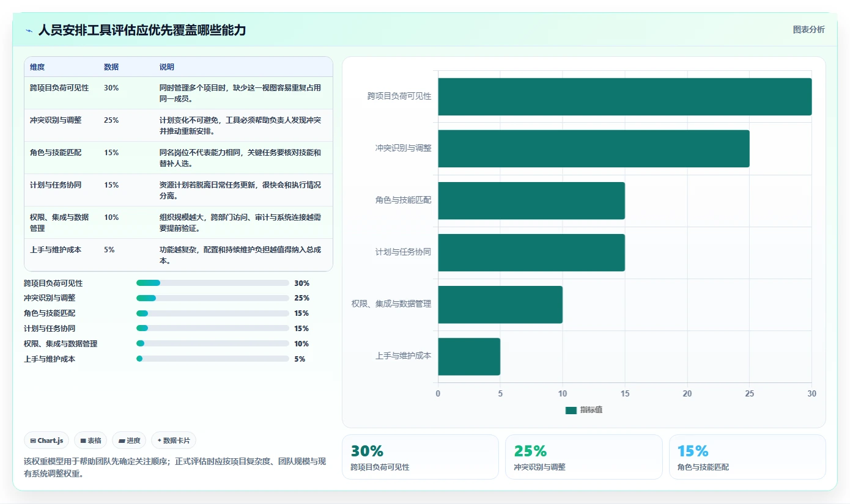The image size is (850, 504).
Task: Click the 图表分析 label in the header
Action: 808,29
